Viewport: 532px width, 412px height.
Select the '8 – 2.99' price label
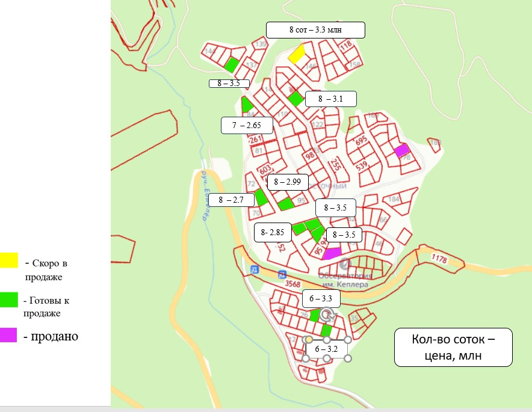click(x=287, y=182)
